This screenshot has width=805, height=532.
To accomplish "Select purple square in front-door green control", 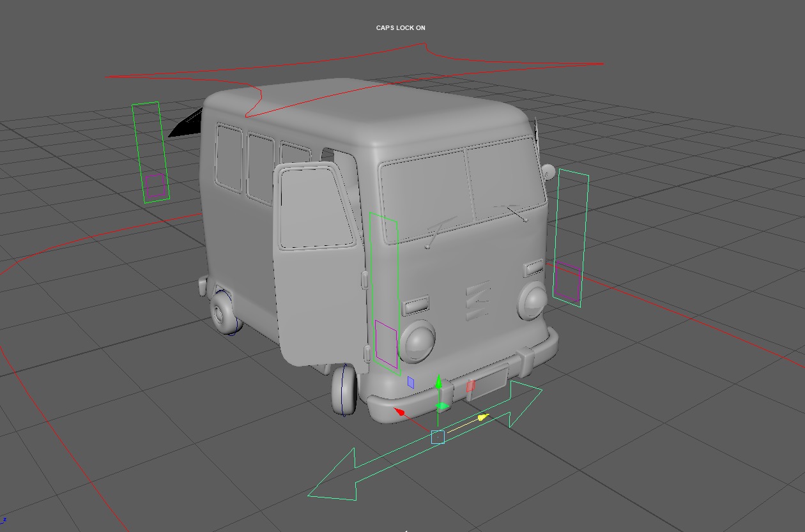I will pos(386,344).
